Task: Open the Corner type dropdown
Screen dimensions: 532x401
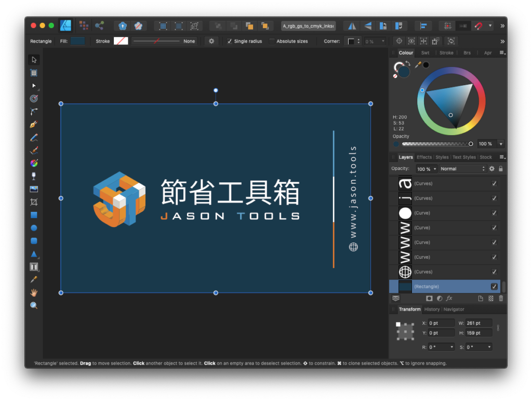Action: (353, 41)
